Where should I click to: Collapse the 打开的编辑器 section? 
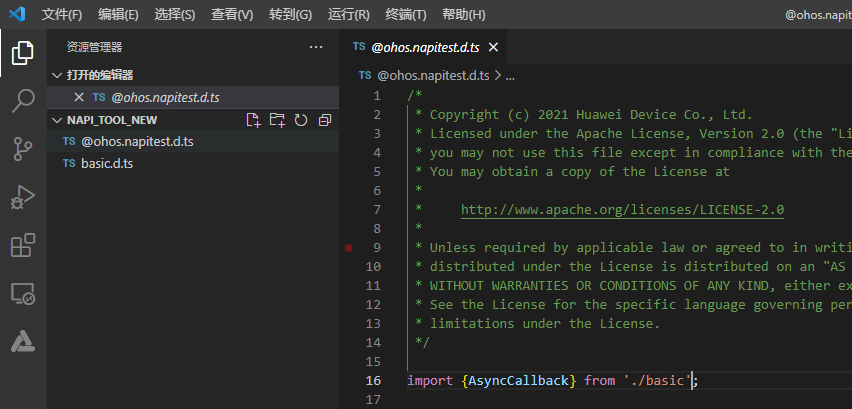56,75
